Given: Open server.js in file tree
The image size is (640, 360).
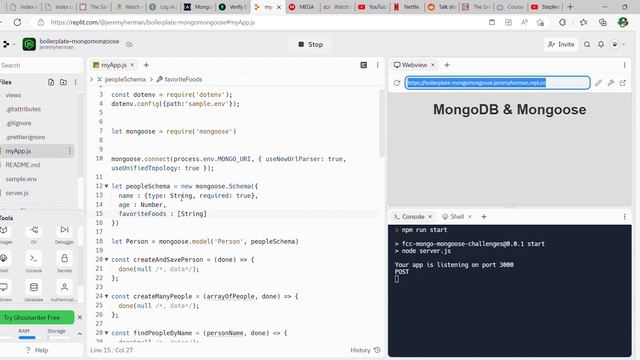Looking at the screenshot, I should click(17, 193).
